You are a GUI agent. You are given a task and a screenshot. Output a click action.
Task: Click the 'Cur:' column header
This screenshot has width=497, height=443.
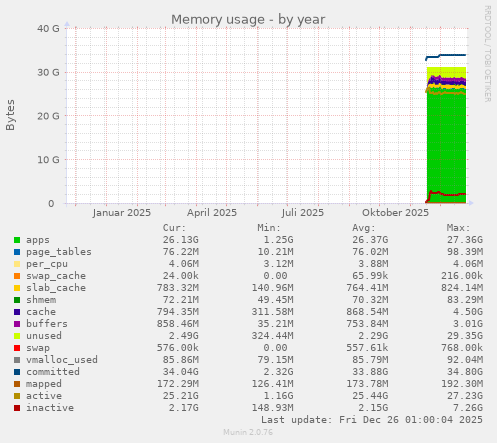coord(174,228)
